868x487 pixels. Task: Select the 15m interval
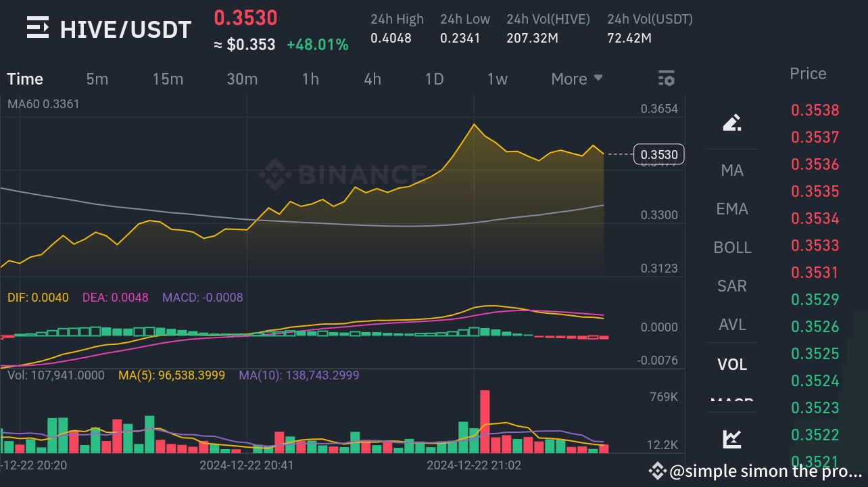[x=168, y=78]
